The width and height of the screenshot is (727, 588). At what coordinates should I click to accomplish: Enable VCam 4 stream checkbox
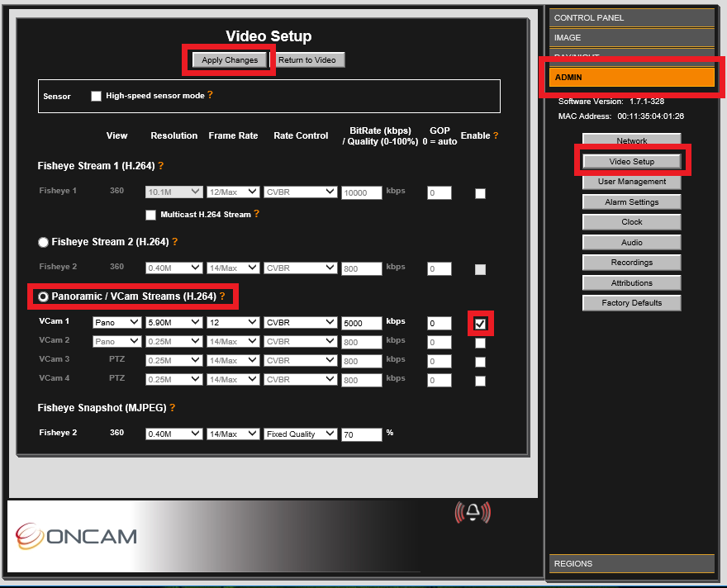480,381
